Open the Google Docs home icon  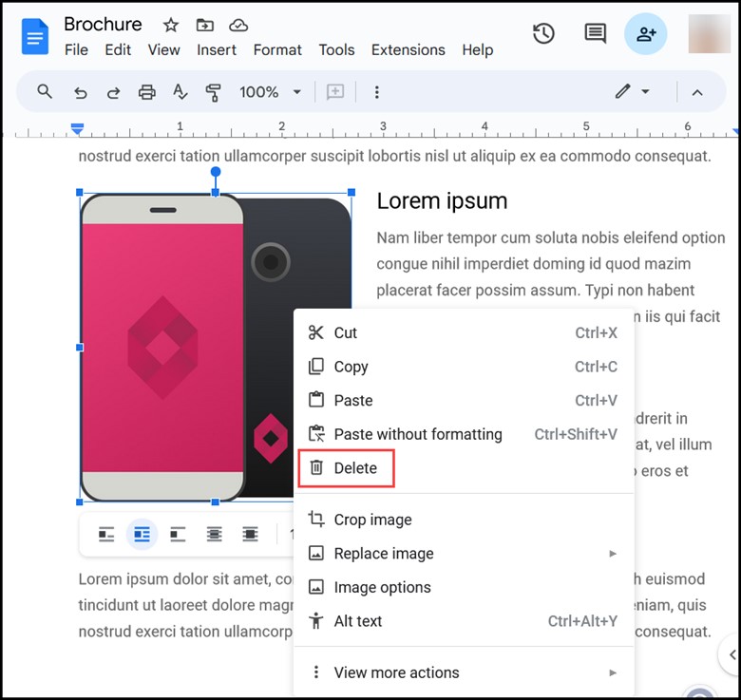pos(35,36)
